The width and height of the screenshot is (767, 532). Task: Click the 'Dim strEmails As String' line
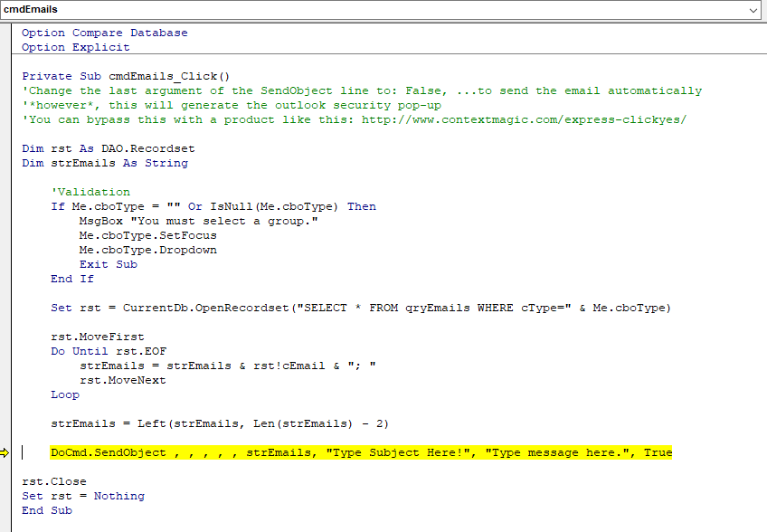pos(105,164)
